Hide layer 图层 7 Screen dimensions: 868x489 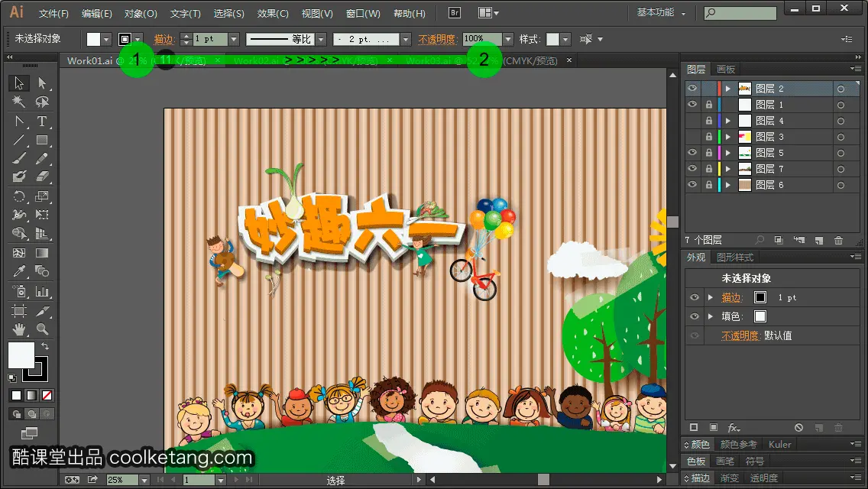pos(692,169)
